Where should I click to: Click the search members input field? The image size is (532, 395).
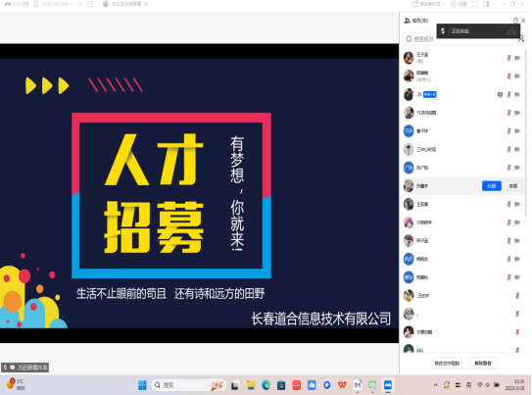[x=458, y=39]
